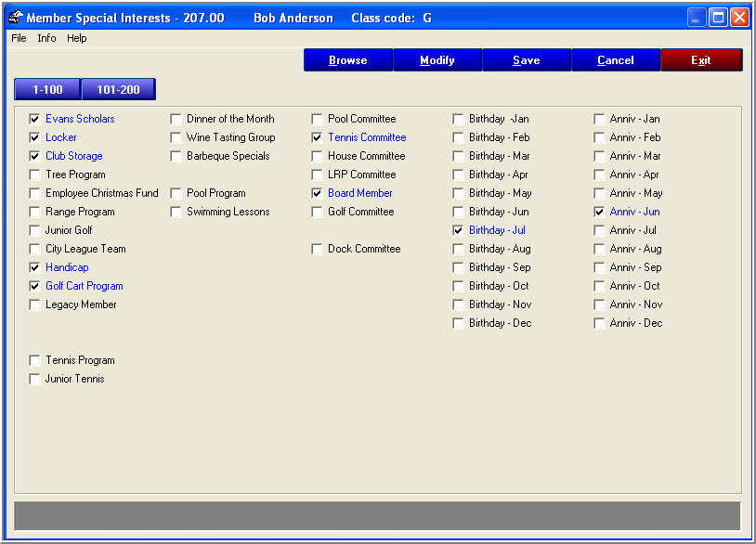Click the application icon in the title bar
Image resolution: width=756 pixels, height=544 pixels.
click(15, 18)
